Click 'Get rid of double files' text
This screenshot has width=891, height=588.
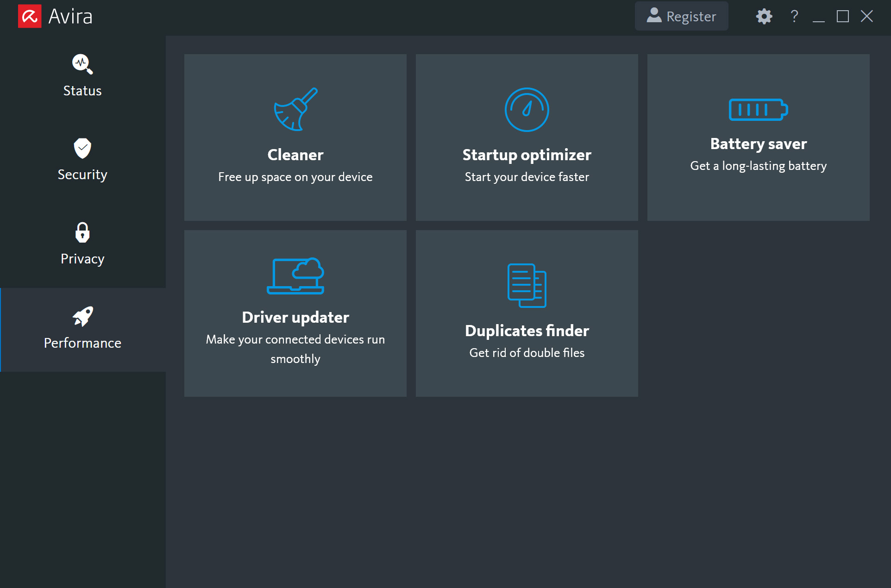point(527,353)
